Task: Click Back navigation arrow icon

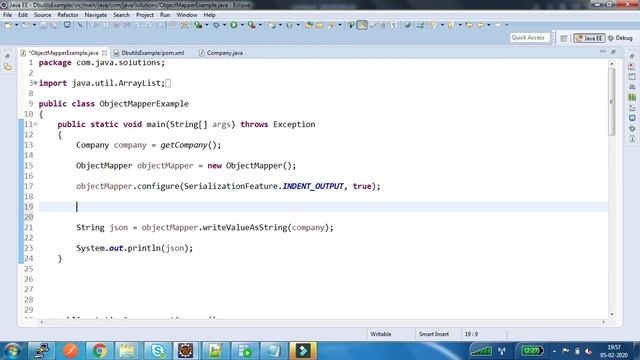Action: [x=480, y=25]
